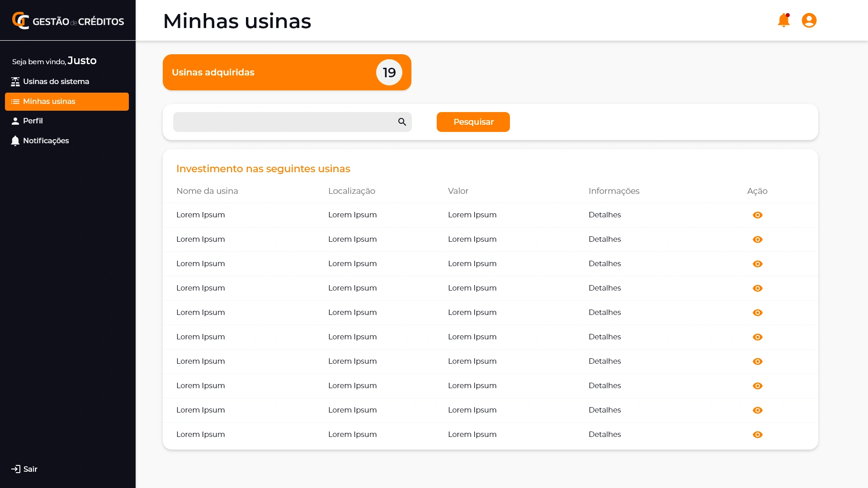Screen dimensions: 868x488
Task: Click eye icon in the last row
Action: (757, 435)
